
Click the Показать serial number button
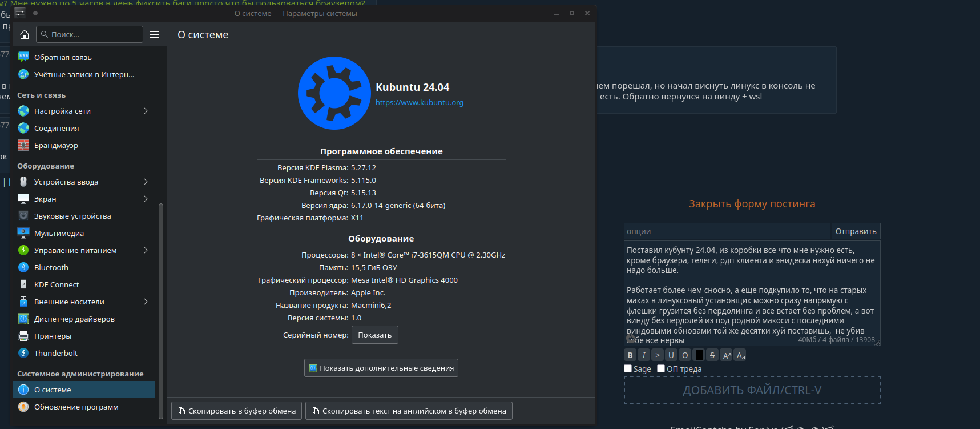[x=375, y=335]
